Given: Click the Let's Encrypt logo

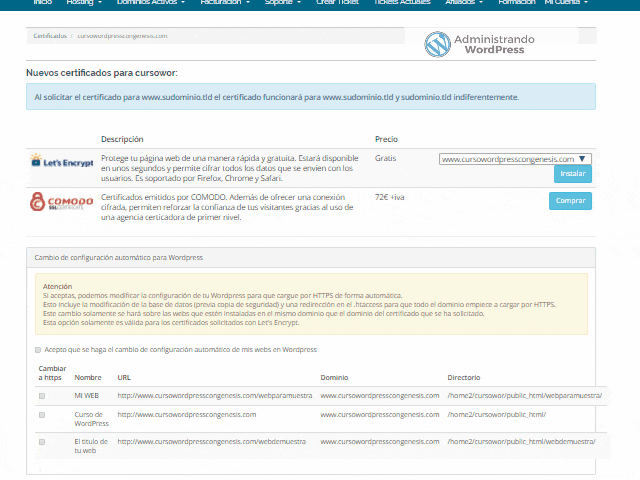Looking at the screenshot, I should 62,161.
